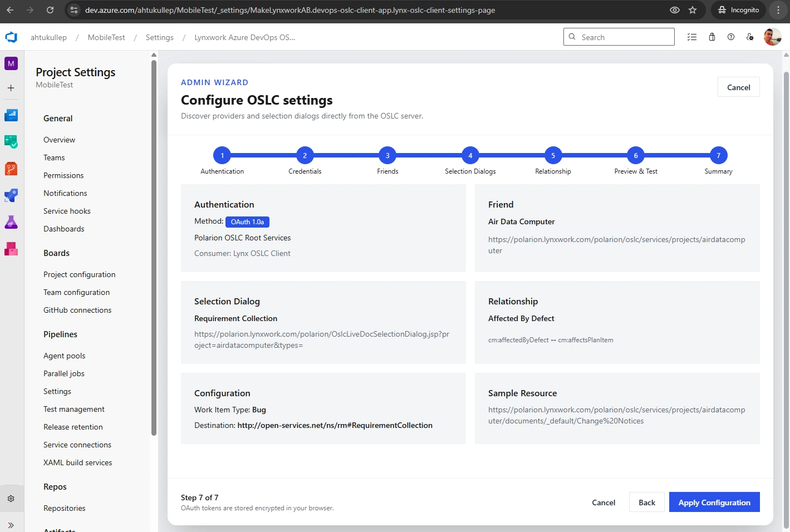Open the Artifacts hub icon
The height and width of the screenshot is (532, 790).
pyautogui.click(x=11, y=249)
